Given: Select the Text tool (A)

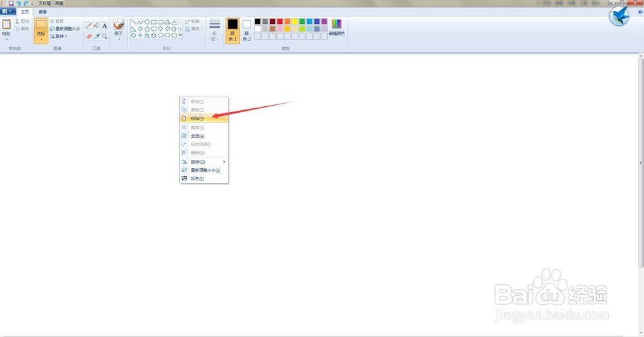Looking at the screenshot, I should (x=104, y=26).
